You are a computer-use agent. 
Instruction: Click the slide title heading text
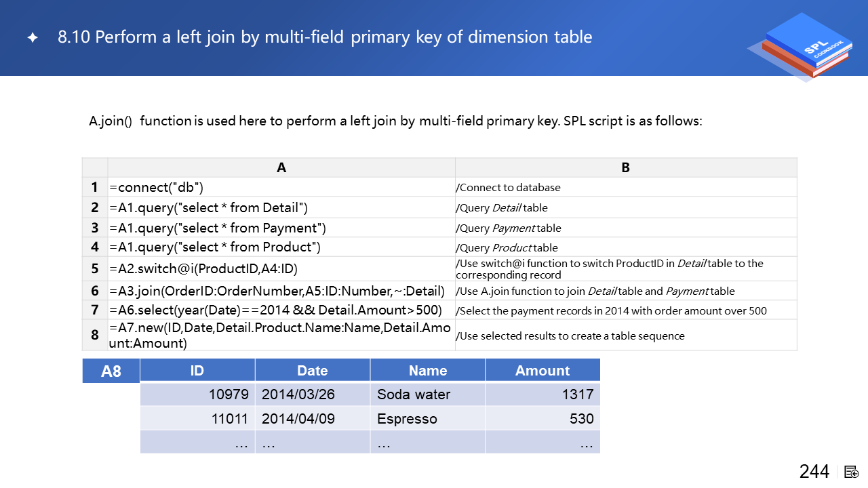coord(325,37)
